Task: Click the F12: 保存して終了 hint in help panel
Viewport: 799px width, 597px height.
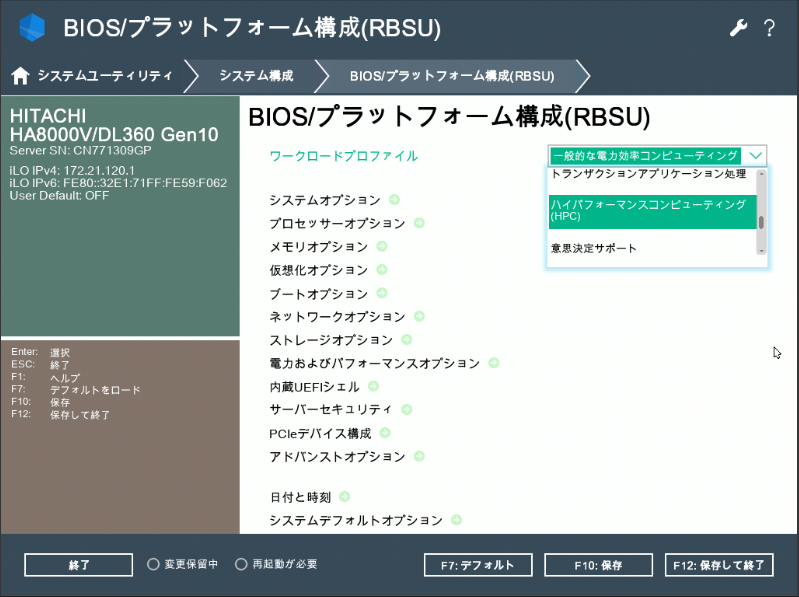Action: pos(60,414)
